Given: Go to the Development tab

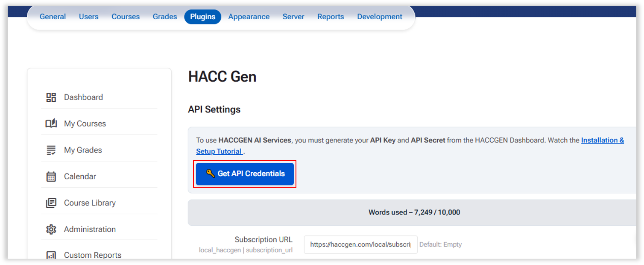Looking at the screenshot, I should click(380, 17).
